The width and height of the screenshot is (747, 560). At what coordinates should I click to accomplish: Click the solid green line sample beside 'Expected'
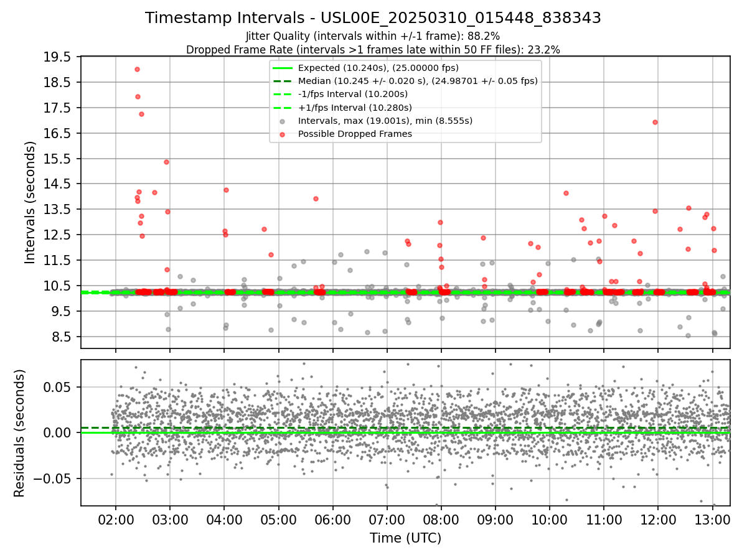pos(283,68)
